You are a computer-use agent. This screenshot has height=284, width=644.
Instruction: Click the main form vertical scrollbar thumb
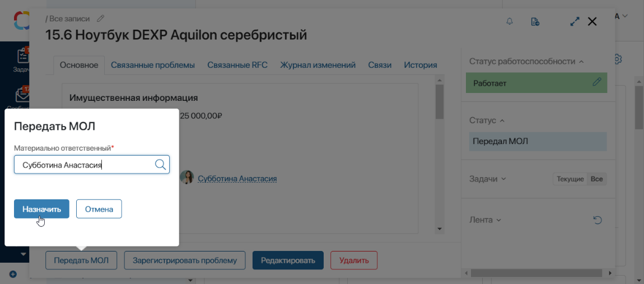[x=440, y=102]
